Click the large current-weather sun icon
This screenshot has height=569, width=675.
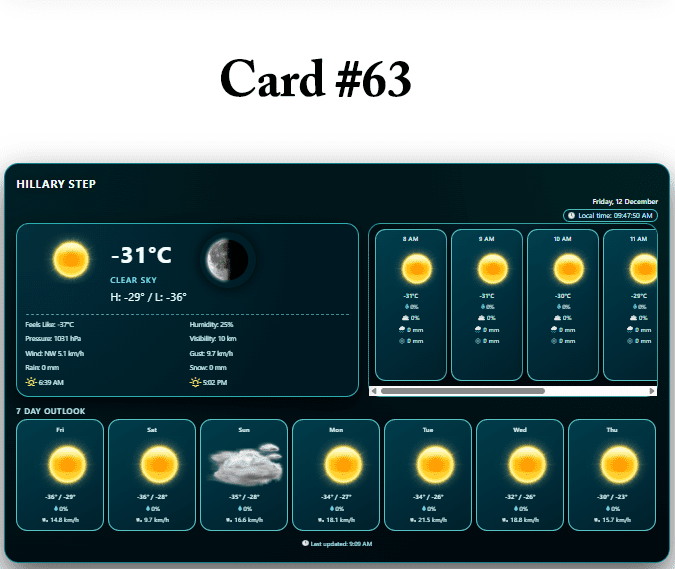(x=72, y=260)
